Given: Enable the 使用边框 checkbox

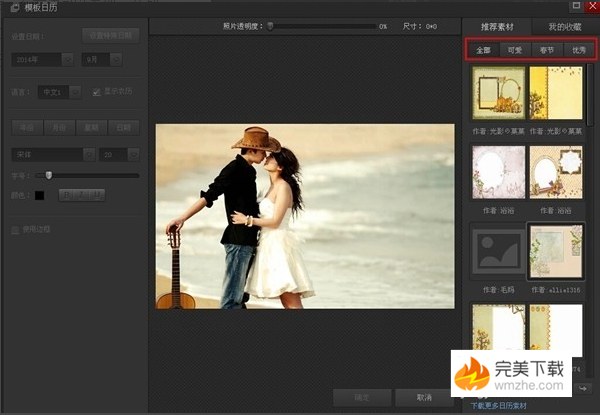Looking at the screenshot, I should 14,229.
